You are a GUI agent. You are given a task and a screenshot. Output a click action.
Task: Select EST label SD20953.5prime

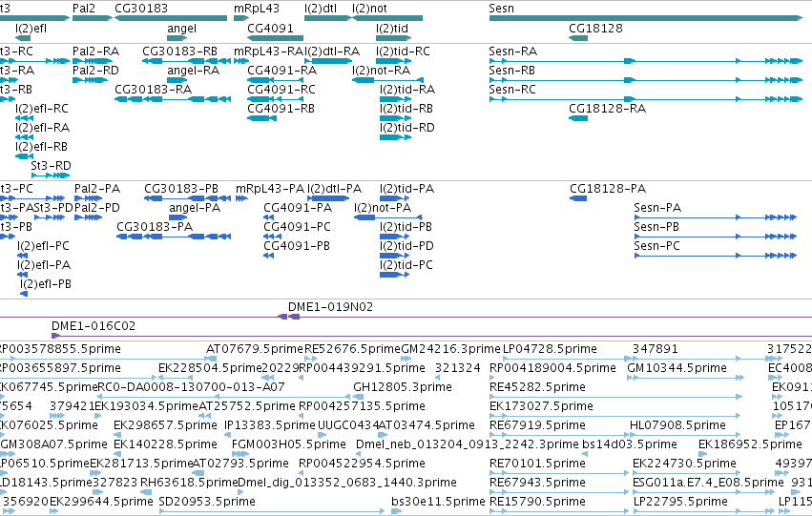tap(207, 502)
